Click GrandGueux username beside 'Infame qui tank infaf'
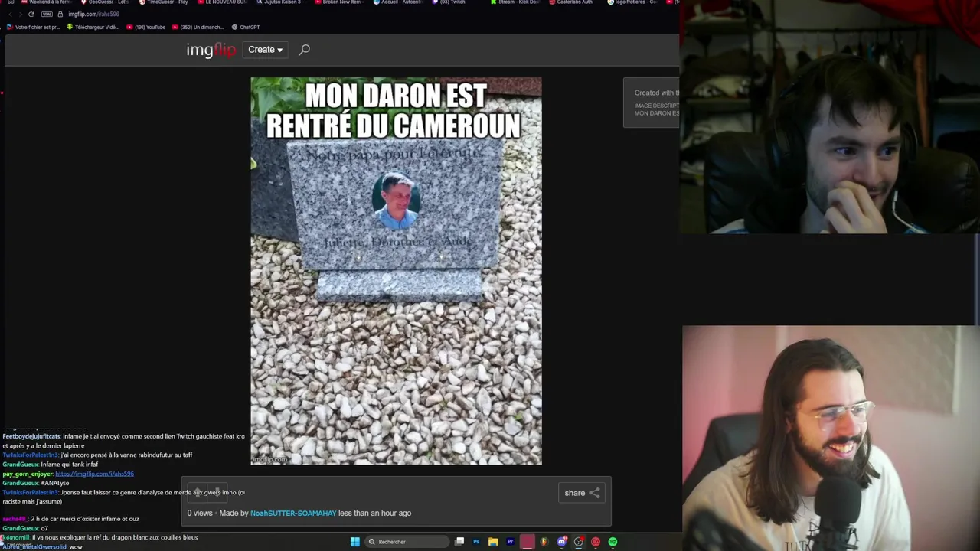The height and width of the screenshot is (551, 980). (20, 465)
